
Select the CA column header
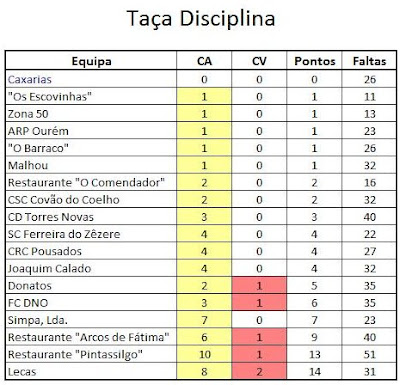[204, 61]
